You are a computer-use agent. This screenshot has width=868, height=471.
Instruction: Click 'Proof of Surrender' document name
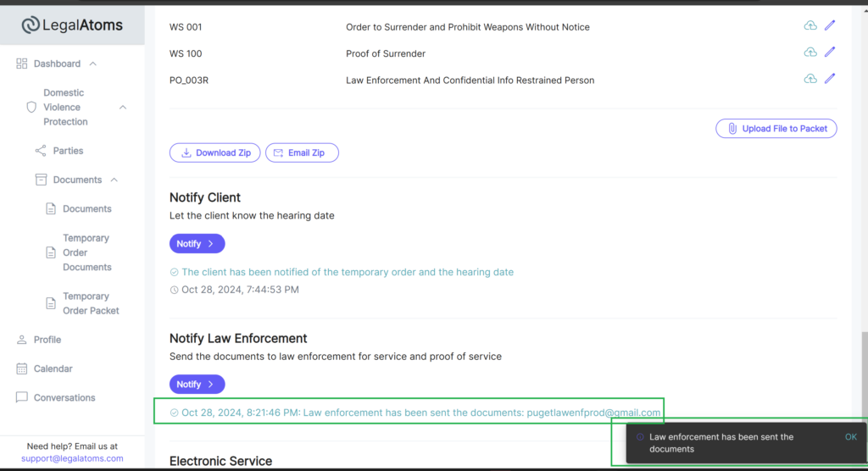[x=386, y=53]
